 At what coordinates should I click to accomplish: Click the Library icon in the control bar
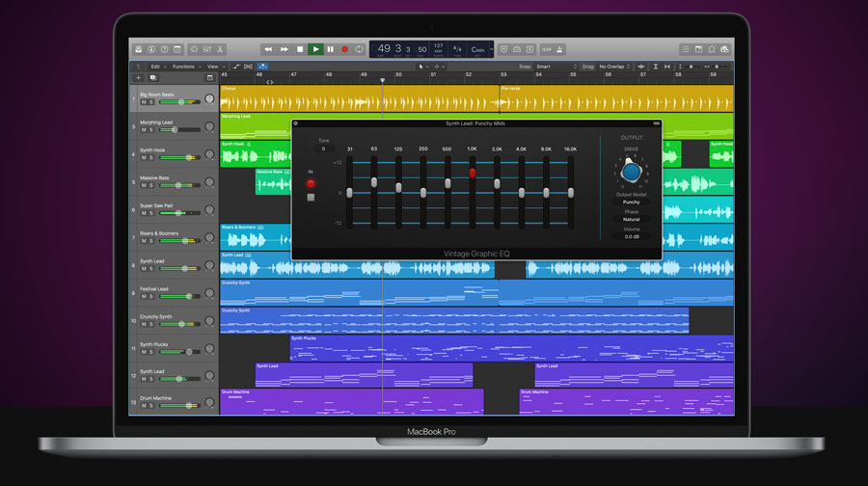coord(139,49)
